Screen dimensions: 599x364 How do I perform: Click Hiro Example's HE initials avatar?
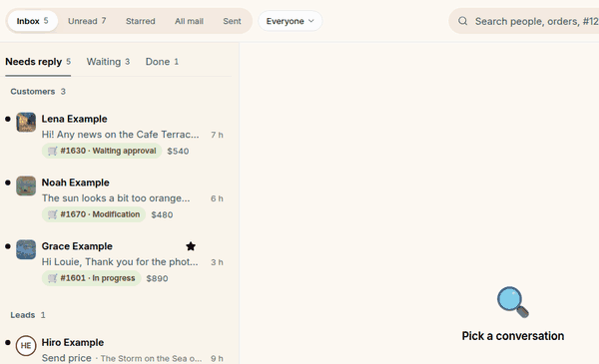[26, 346]
